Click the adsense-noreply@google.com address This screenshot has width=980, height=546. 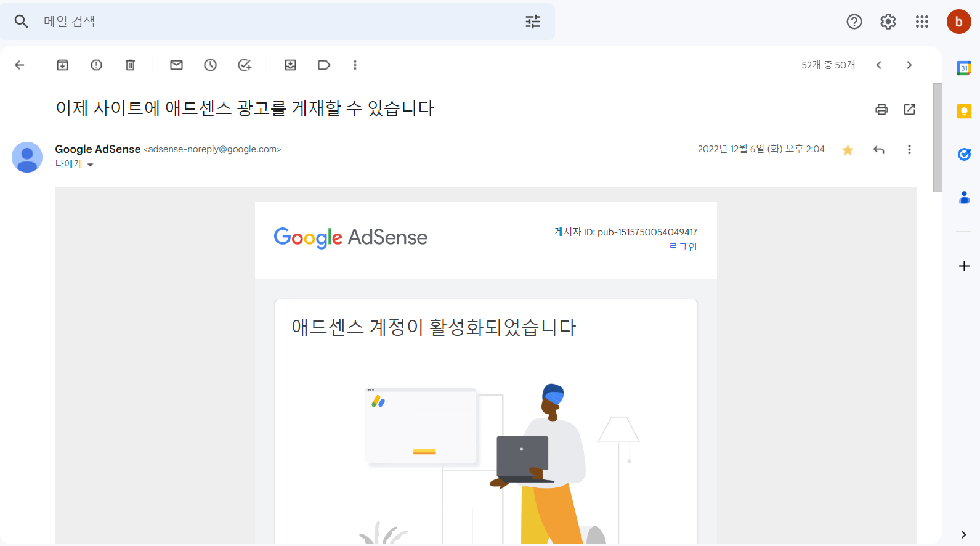coord(213,149)
